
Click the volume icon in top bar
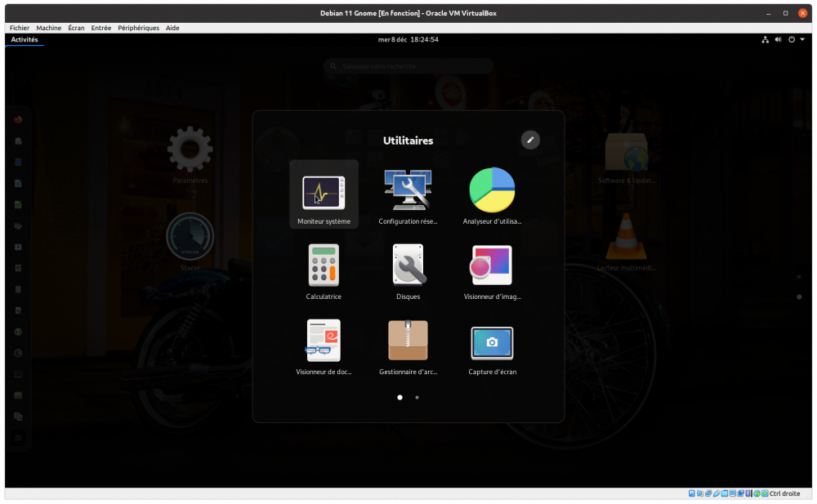(x=778, y=39)
